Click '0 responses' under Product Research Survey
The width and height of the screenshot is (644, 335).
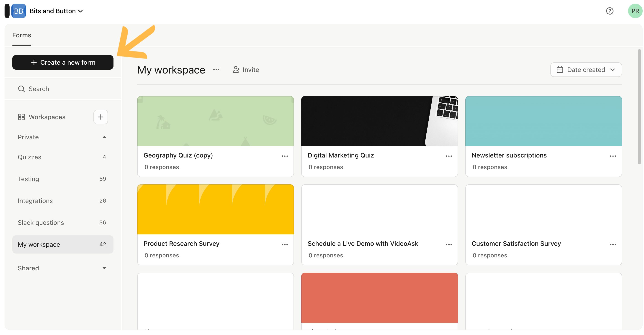pyautogui.click(x=162, y=256)
